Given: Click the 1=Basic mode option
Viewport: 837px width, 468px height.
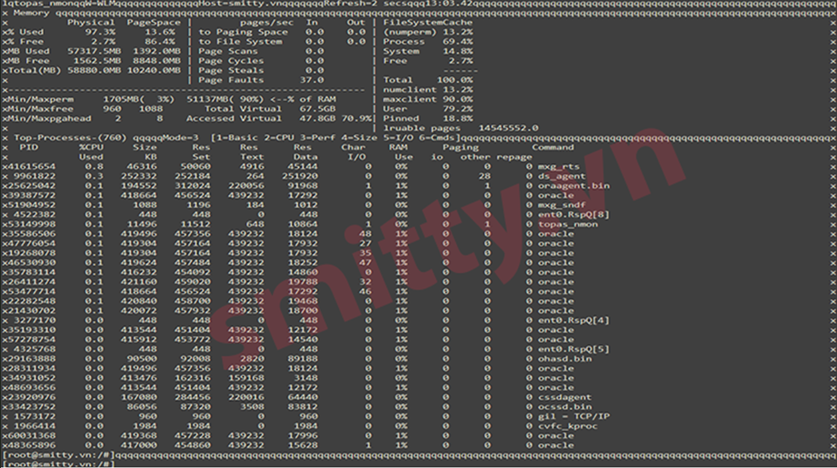Looking at the screenshot, I should coord(234,138).
